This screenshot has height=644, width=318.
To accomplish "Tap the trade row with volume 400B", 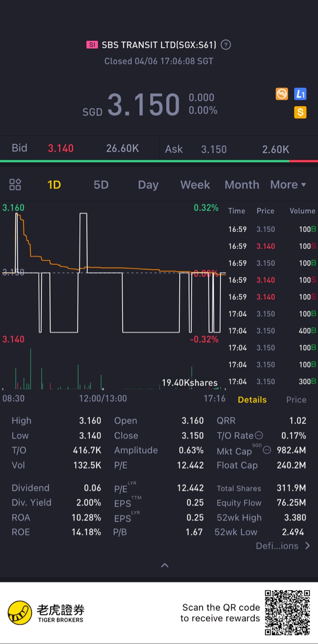I will [x=272, y=331].
